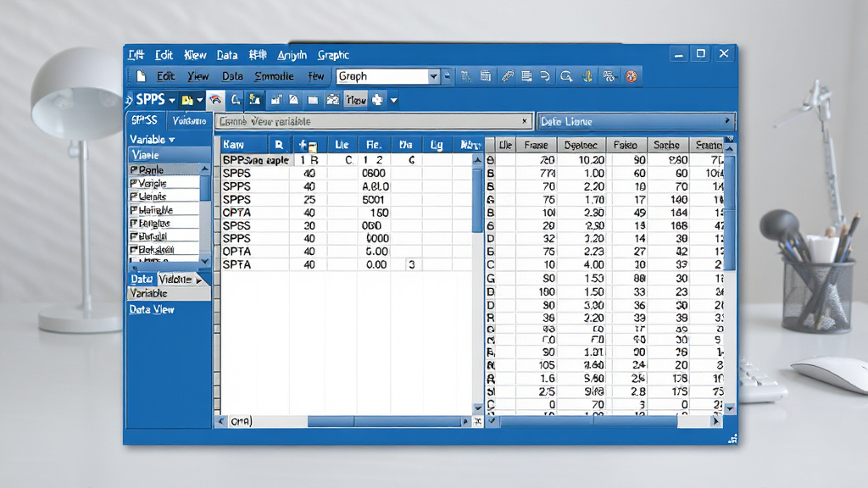
Task: Click the cell showing 5001
Action: click(x=373, y=200)
